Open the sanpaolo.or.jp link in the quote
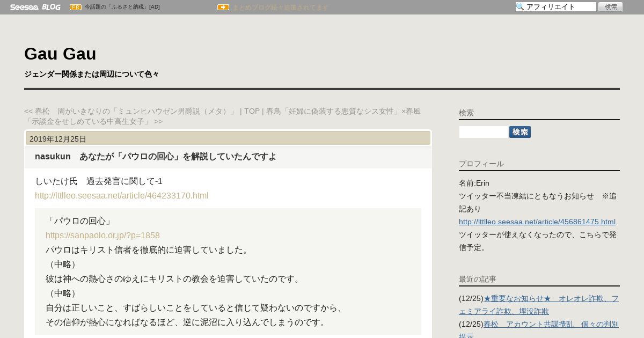The width and height of the screenshot is (644, 338). point(103,235)
